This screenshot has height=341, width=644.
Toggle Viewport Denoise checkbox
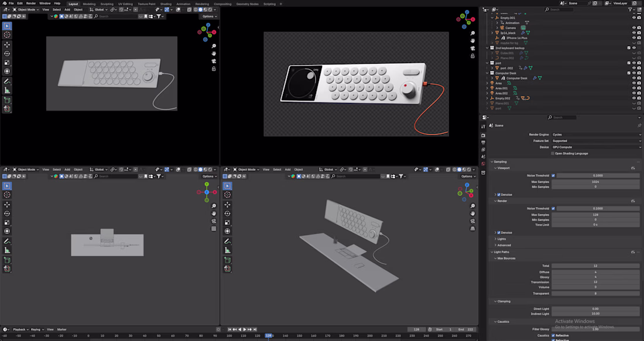click(499, 195)
